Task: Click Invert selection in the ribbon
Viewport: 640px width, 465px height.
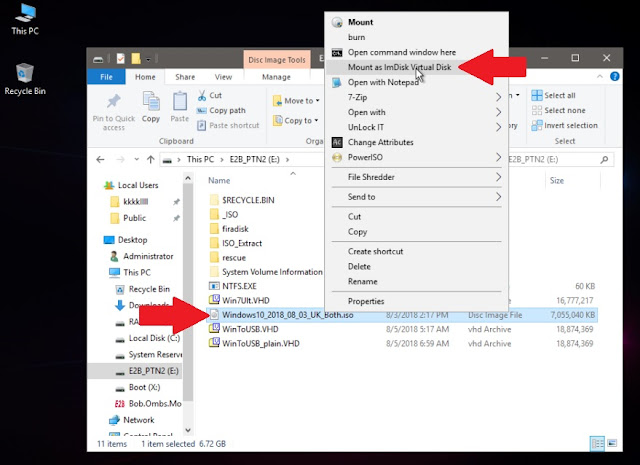Action: click(x=564, y=125)
